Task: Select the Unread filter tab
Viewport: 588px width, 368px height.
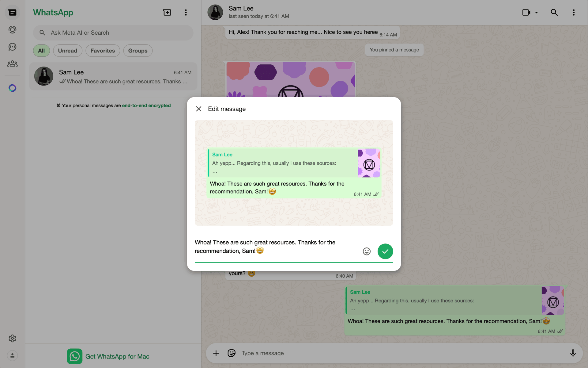Action: pyautogui.click(x=68, y=51)
